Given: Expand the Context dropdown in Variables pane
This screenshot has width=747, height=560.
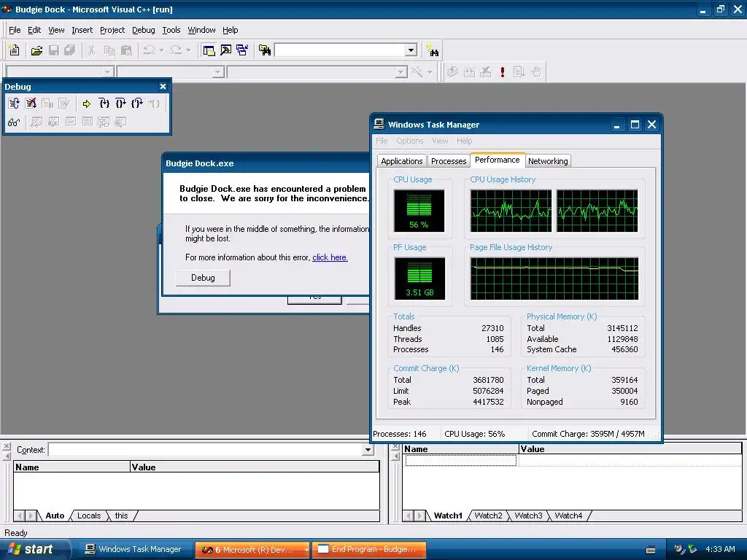Looking at the screenshot, I should coord(368,449).
